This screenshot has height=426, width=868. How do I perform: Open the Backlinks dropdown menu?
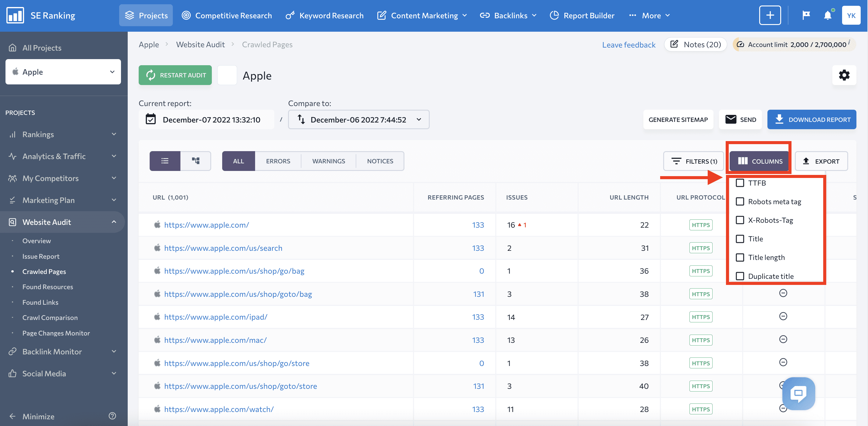point(508,16)
